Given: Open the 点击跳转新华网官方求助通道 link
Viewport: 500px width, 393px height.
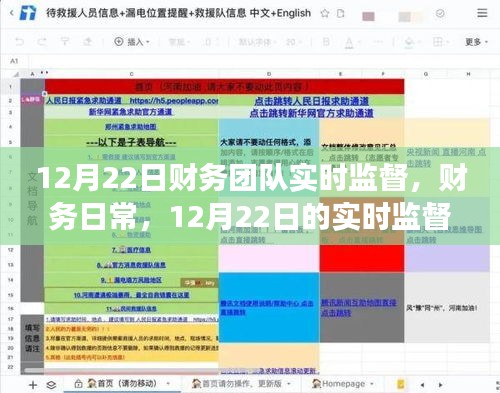Looking at the screenshot, I should 311,113.
